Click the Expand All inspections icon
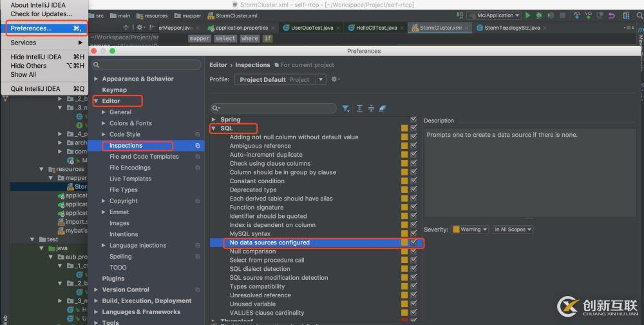644x325 pixels. (x=360, y=108)
